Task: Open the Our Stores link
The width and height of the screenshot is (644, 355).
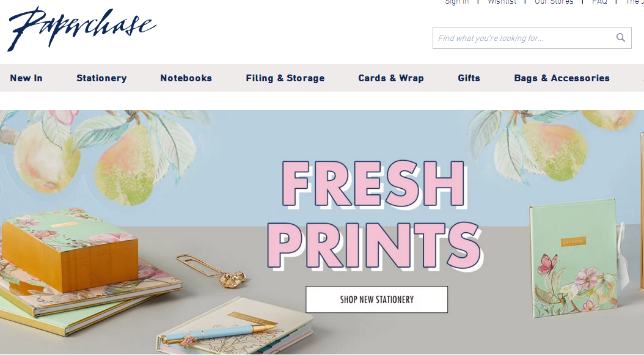Action: [554, 2]
